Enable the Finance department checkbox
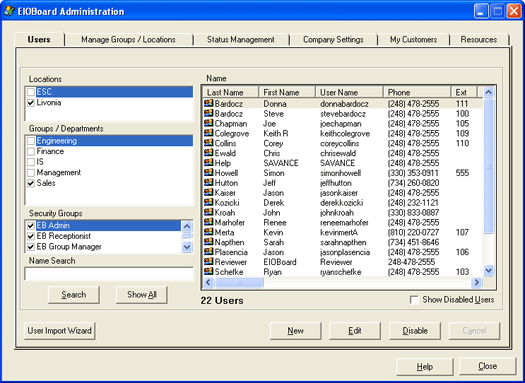 [31, 151]
